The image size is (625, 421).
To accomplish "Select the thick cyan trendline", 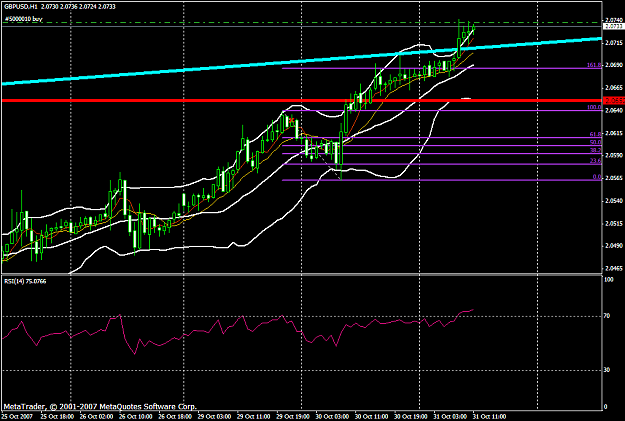I will tap(301, 61).
